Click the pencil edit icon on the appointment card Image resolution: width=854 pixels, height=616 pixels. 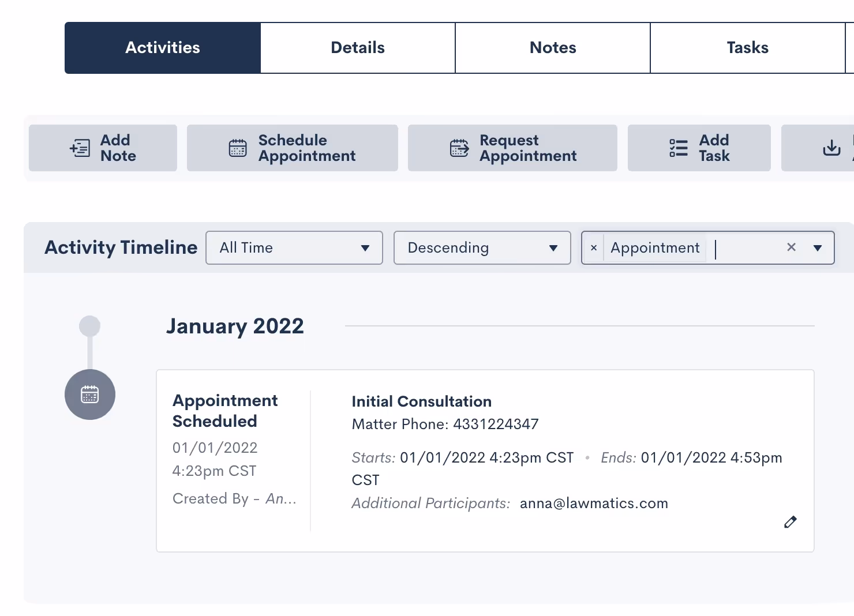pyautogui.click(x=791, y=522)
